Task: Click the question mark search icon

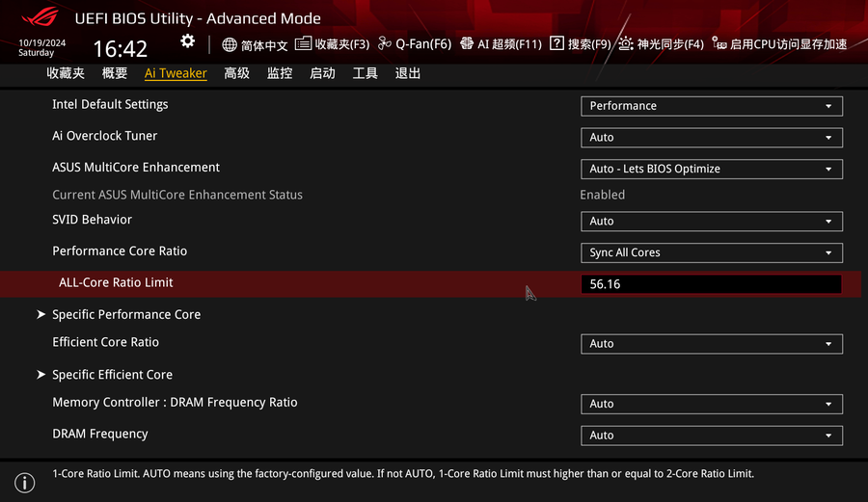Action: pyautogui.click(x=556, y=43)
